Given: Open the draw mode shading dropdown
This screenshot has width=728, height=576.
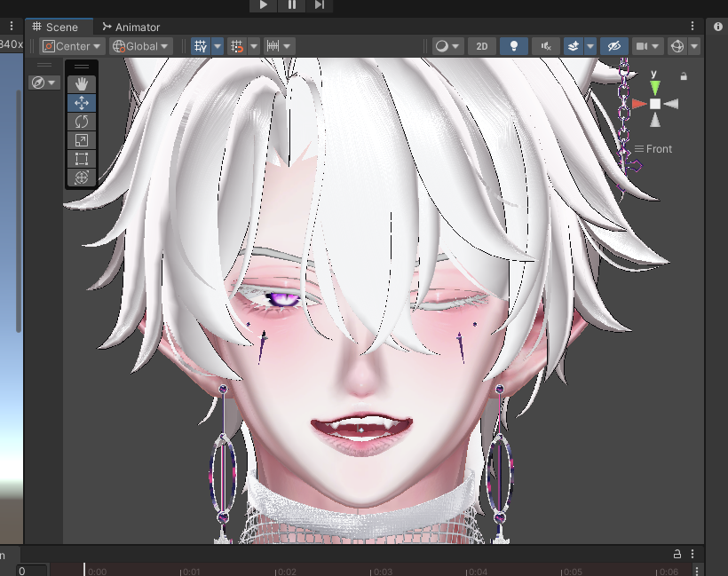Looking at the screenshot, I should (x=447, y=46).
